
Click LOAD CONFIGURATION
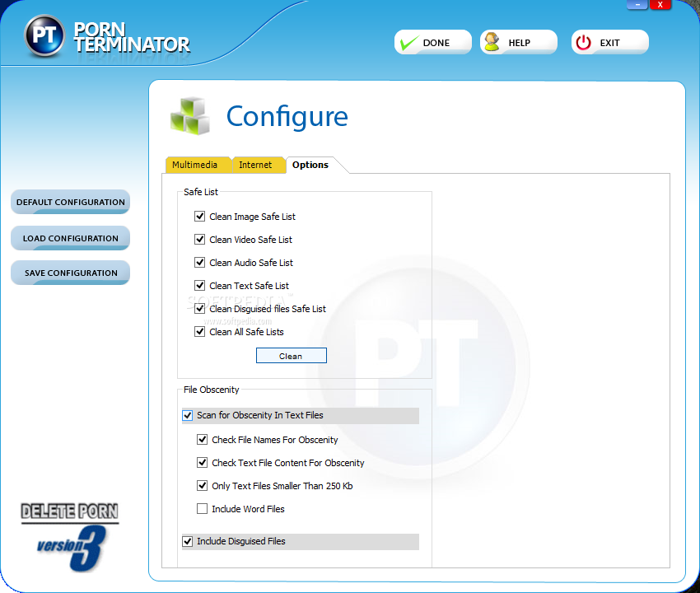[71, 238]
